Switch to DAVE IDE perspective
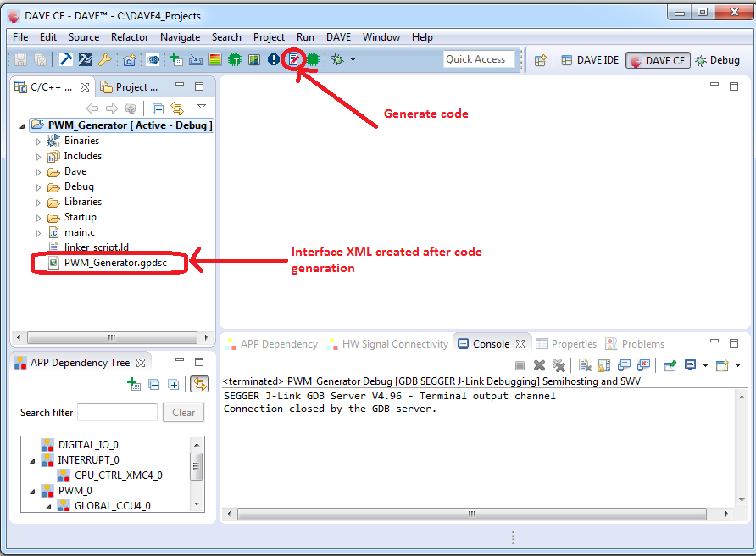 (590, 60)
